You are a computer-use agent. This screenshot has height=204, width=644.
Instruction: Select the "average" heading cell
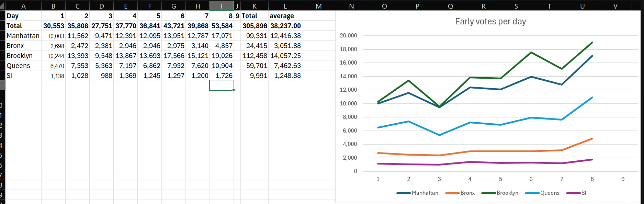(285, 16)
